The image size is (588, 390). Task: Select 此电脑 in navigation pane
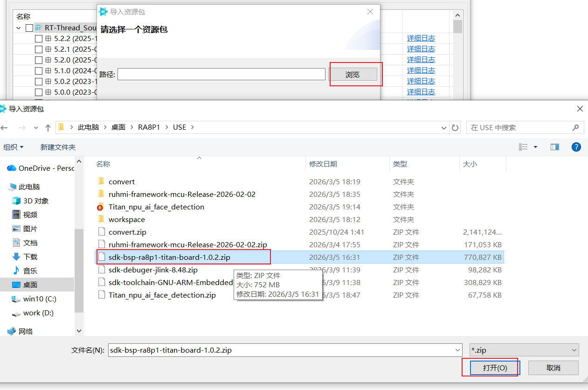(25, 187)
